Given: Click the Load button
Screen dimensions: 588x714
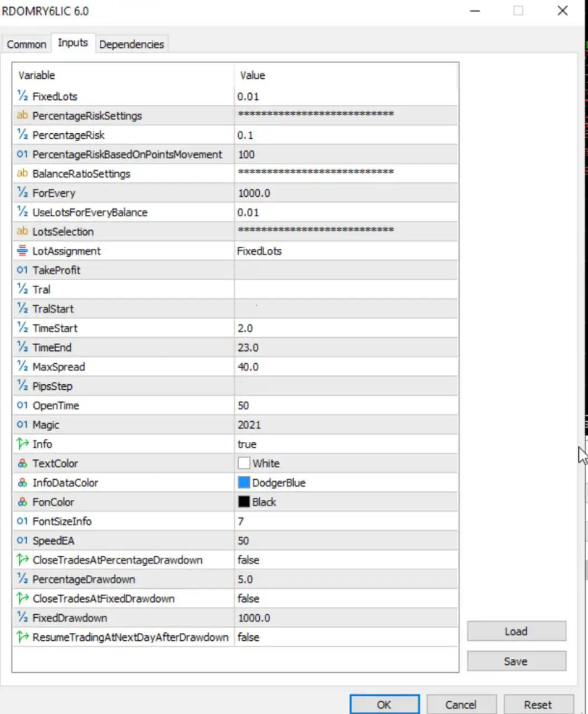Looking at the screenshot, I should [x=516, y=631].
